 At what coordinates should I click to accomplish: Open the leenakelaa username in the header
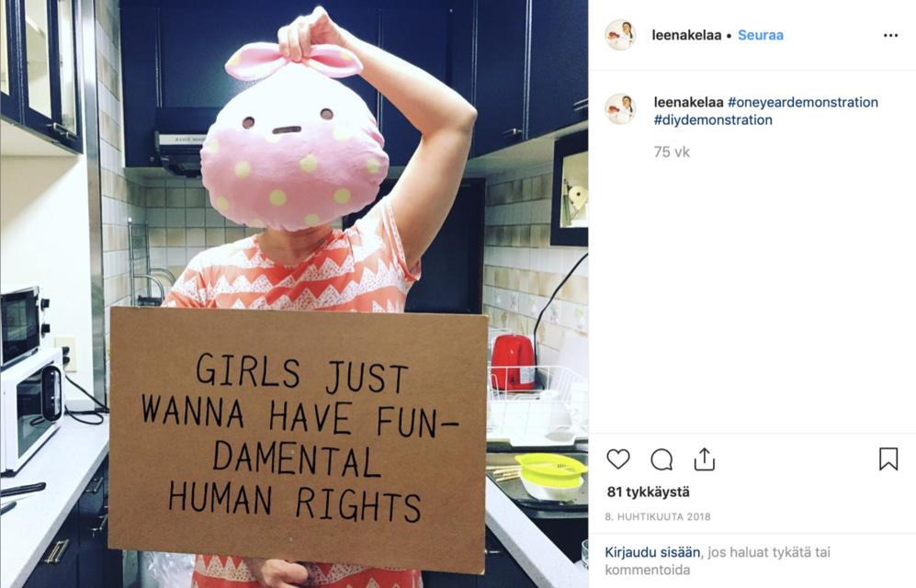point(686,35)
